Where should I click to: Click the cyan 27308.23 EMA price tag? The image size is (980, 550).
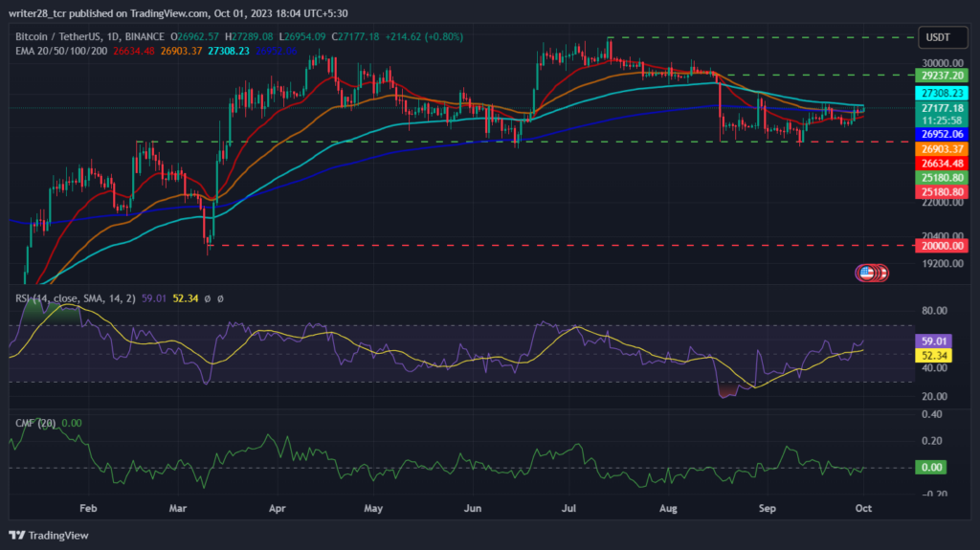point(942,93)
